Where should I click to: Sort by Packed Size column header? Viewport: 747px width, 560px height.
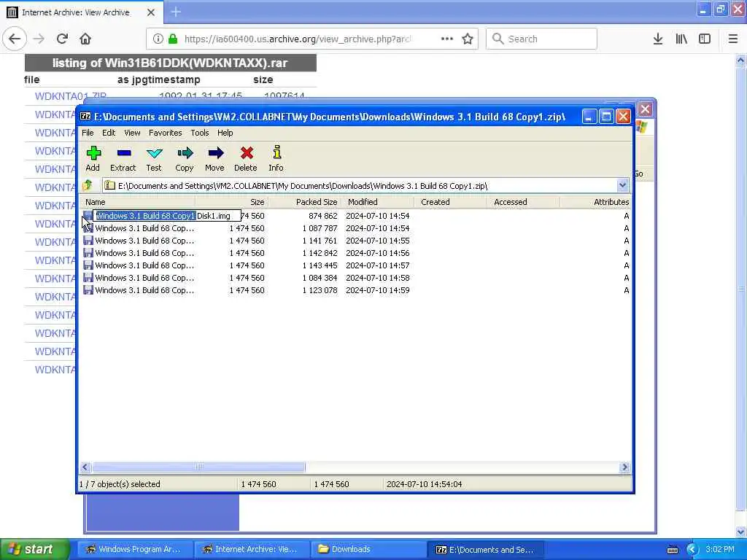pos(305,202)
